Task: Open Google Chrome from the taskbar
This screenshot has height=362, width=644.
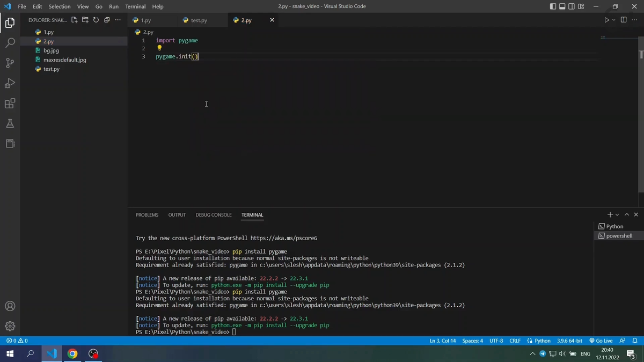Action: [72, 353]
